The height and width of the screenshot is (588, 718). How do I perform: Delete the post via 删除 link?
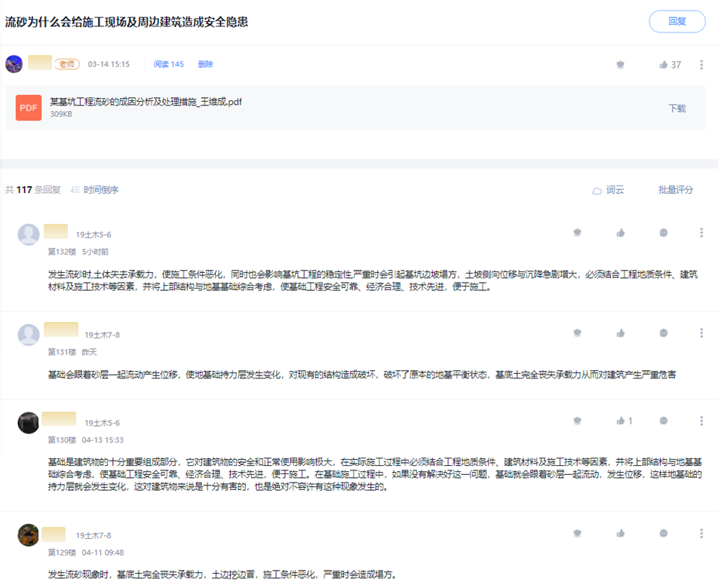(205, 65)
